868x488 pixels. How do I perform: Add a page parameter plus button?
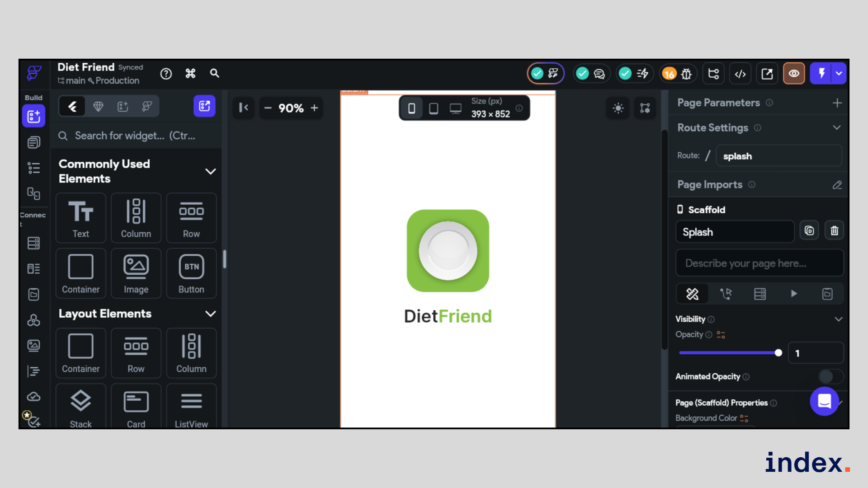pyautogui.click(x=837, y=103)
